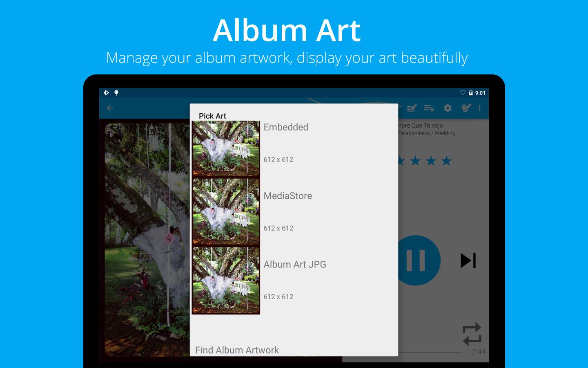Open the three-dot overflow menu
588x368 pixels.
pos(479,108)
